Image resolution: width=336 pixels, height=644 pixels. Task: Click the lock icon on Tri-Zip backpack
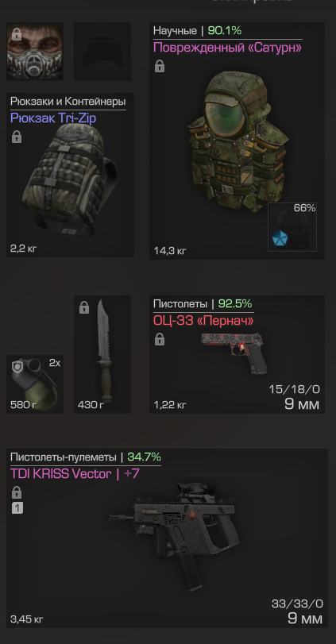pos(17,137)
